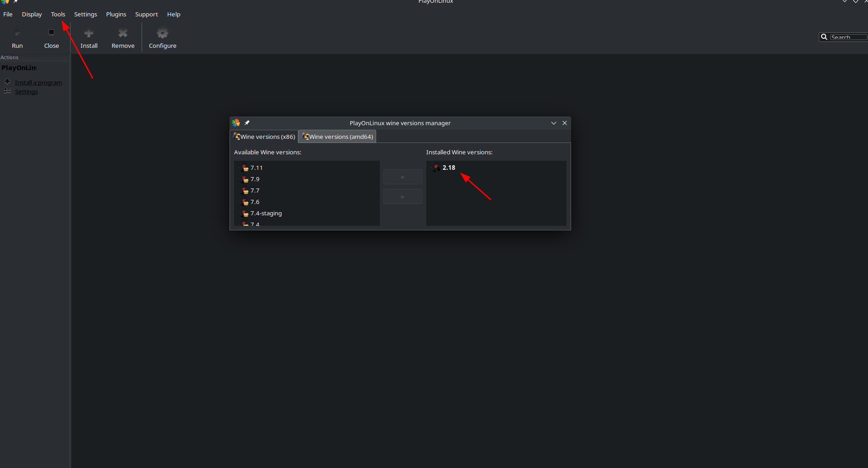Click the Run label in toolbar

(x=17, y=46)
